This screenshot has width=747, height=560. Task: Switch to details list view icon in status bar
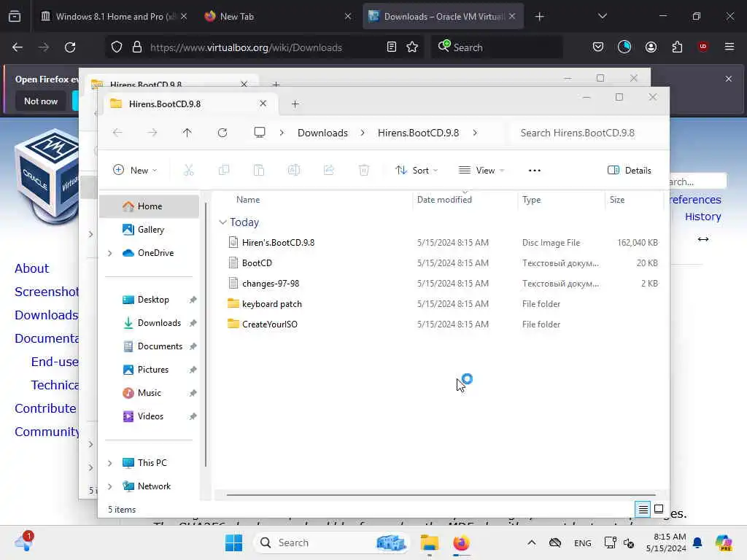(x=643, y=510)
